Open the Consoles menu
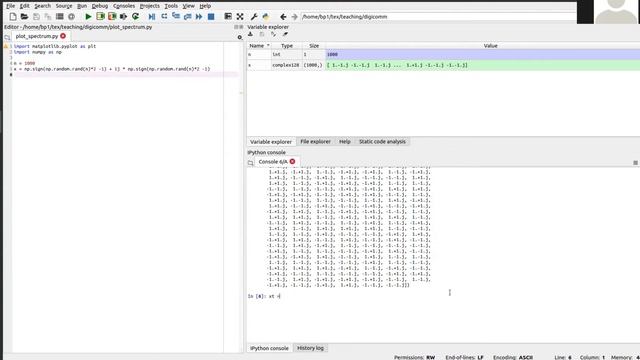640x360 pixels. tap(124, 6)
